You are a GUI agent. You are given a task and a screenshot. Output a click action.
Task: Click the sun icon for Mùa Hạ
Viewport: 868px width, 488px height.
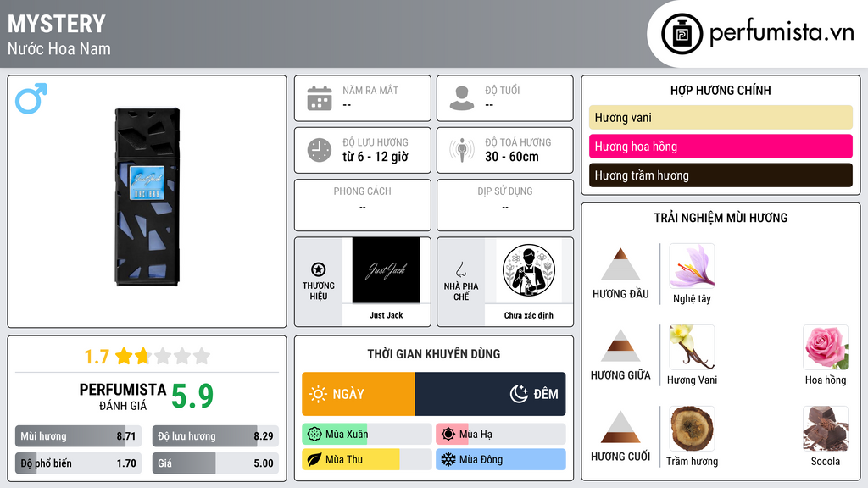[448, 435]
